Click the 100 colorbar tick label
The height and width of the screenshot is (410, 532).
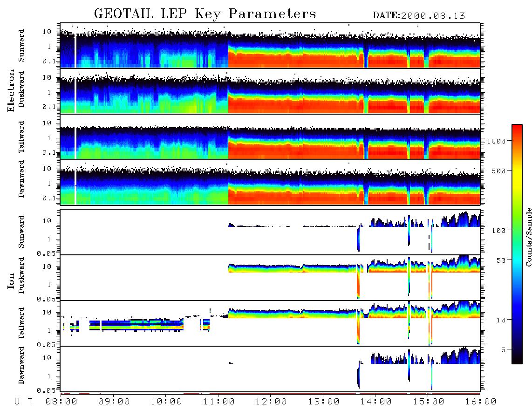coord(499,231)
